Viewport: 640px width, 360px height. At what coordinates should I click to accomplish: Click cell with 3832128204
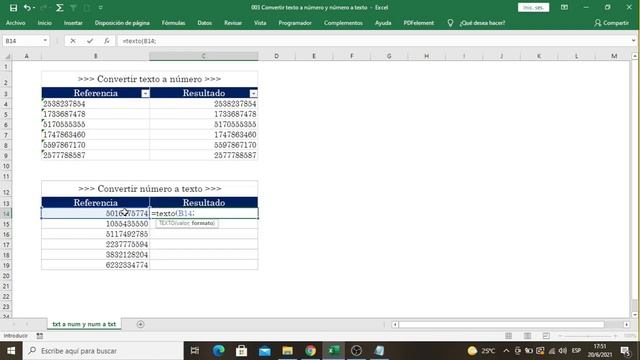[96, 255]
